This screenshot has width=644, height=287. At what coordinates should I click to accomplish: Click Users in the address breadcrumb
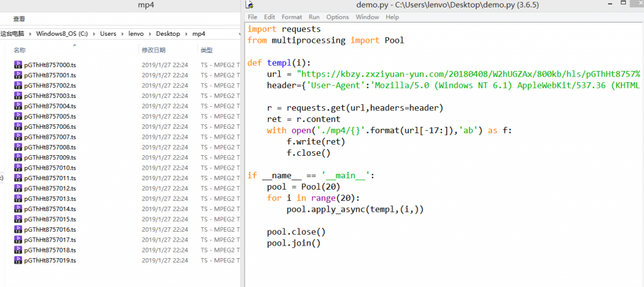[108, 34]
